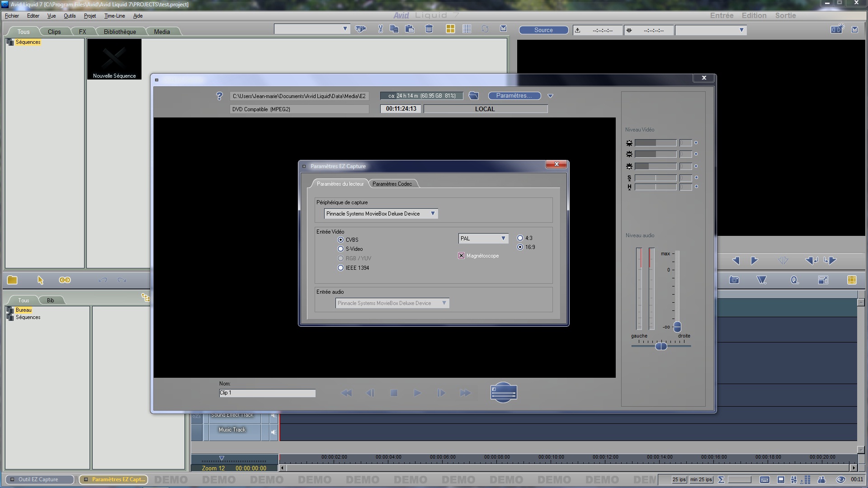Image resolution: width=868 pixels, height=488 pixels.
Task: Open the empty dropdown in the project toolbar
Action: click(312, 29)
